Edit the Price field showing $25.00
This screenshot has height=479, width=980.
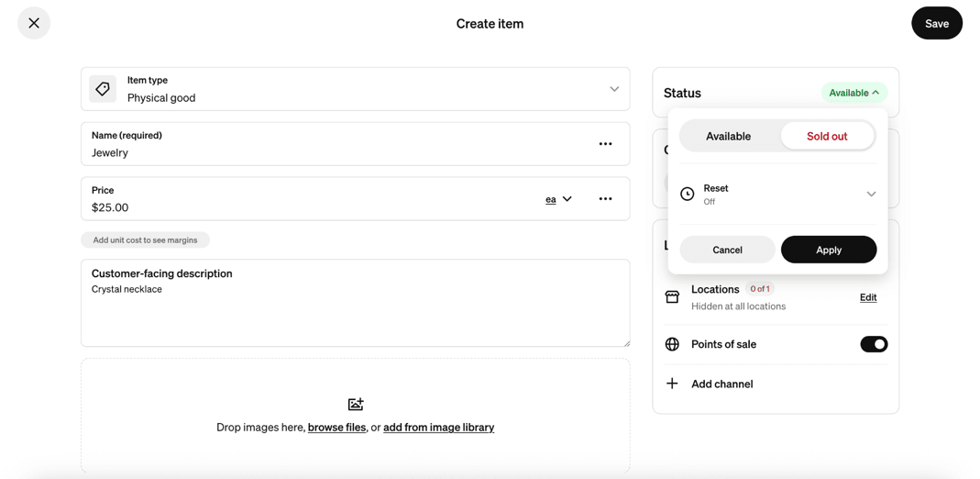pyautogui.click(x=355, y=199)
